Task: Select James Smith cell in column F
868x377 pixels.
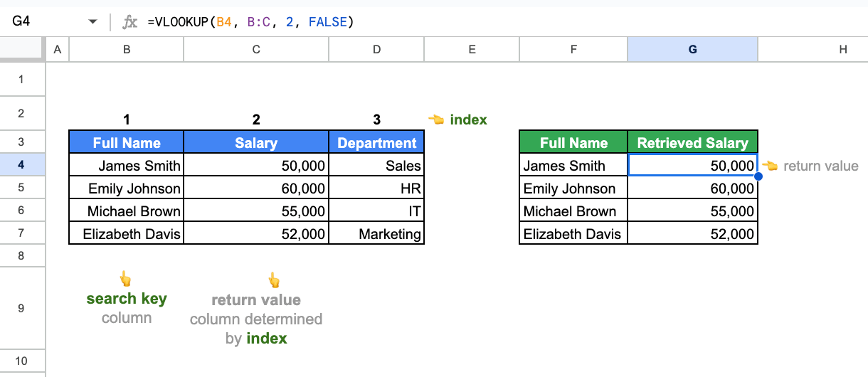Action: (x=573, y=165)
